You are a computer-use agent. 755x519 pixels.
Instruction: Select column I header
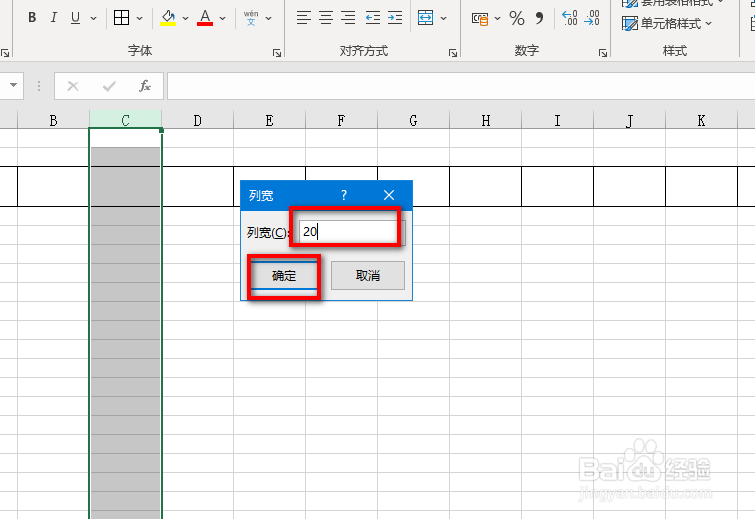click(557, 120)
